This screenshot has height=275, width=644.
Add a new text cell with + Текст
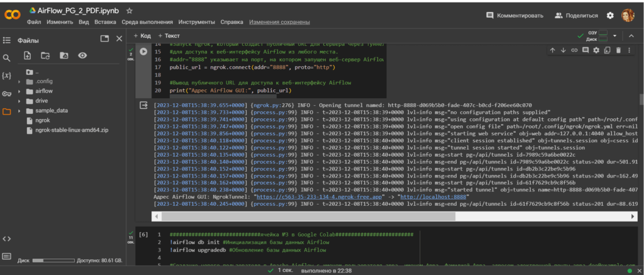point(169,36)
